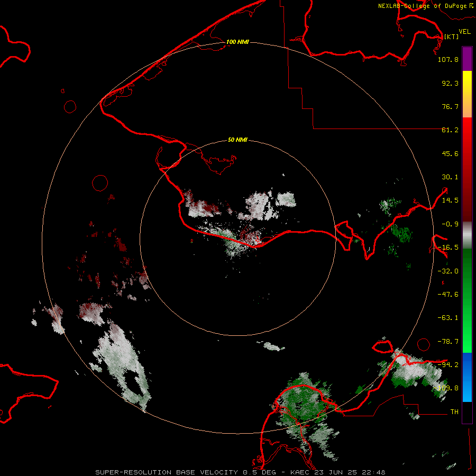Click the 50 NMI range ring label
Screen dimensions: 476x476
tap(237, 140)
